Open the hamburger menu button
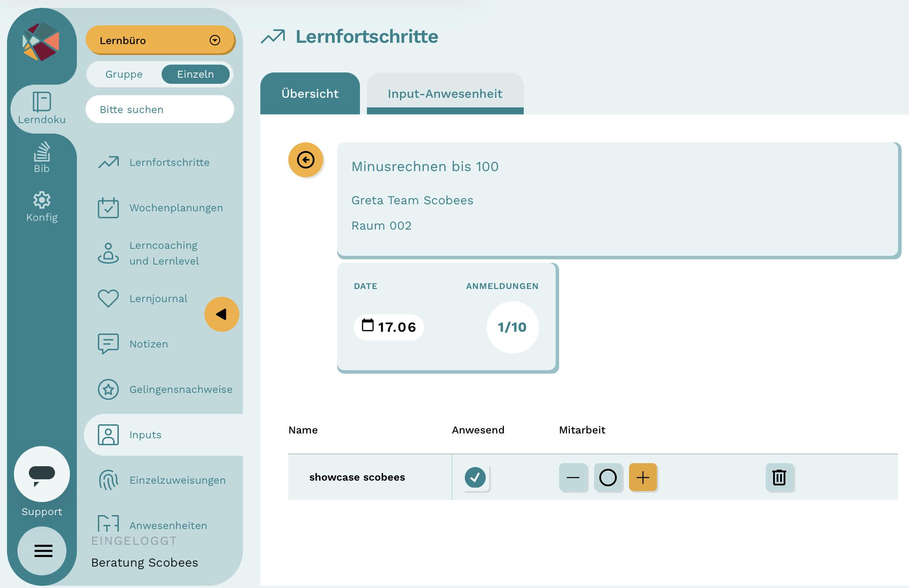 pos(43,550)
